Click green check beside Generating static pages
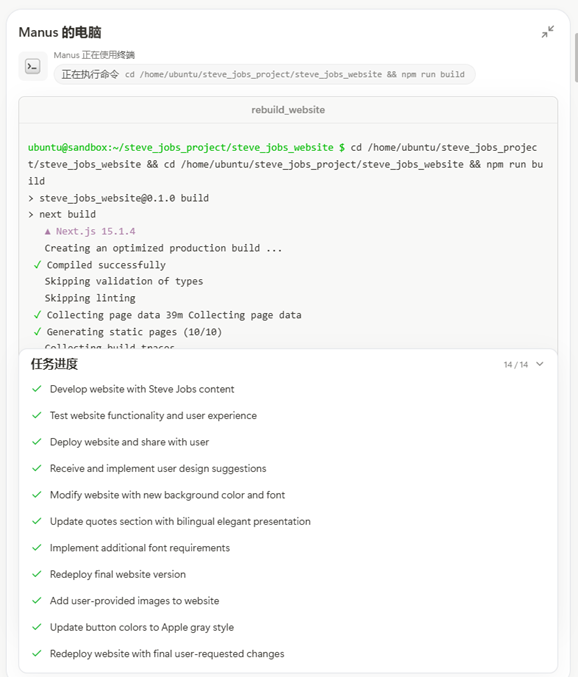 pyautogui.click(x=38, y=332)
